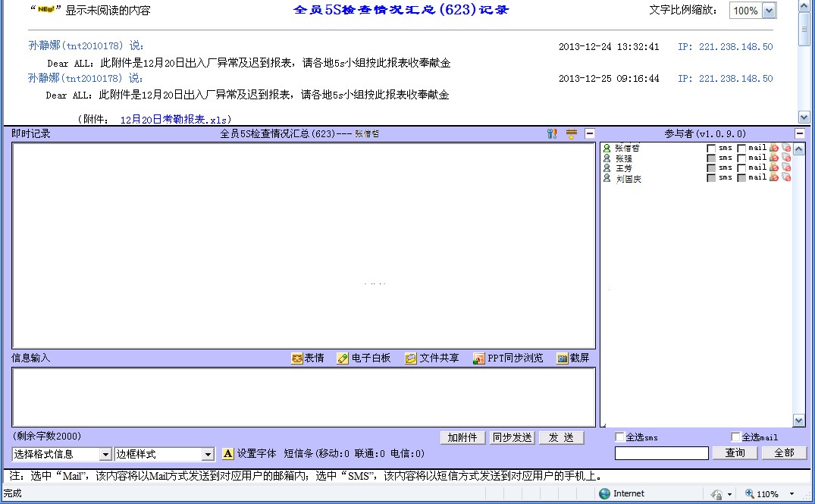Open the 表情 emoticon picker
This screenshot has width=815, height=504.
pyautogui.click(x=308, y=358)
